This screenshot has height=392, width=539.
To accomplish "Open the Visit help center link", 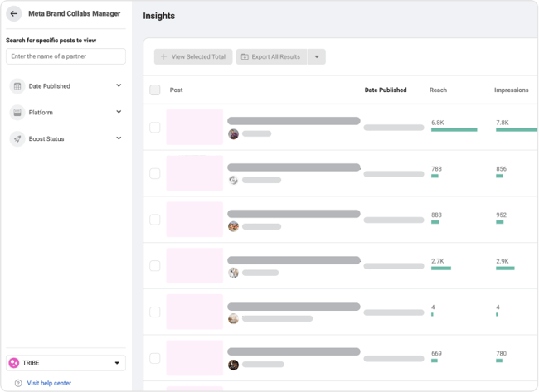I will click(x=49, y=383).
